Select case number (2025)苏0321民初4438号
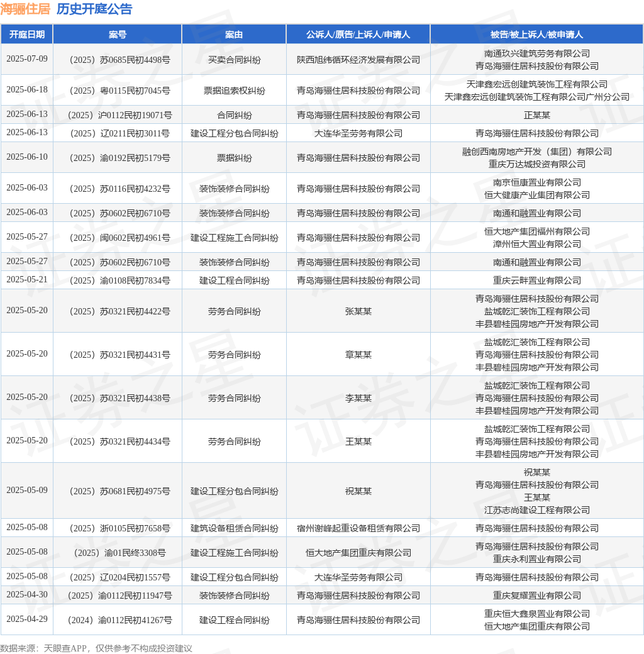 [x=119, y=398]
